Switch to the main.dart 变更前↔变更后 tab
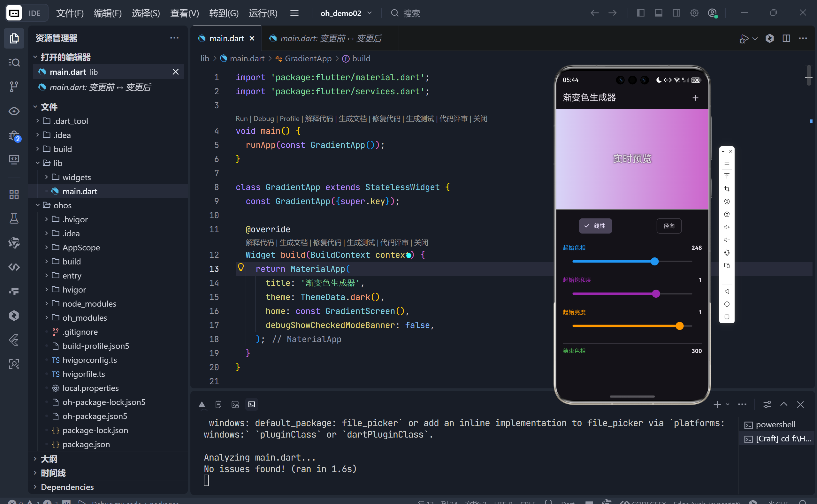Screen dimensions: 817x504 [330, 38]
